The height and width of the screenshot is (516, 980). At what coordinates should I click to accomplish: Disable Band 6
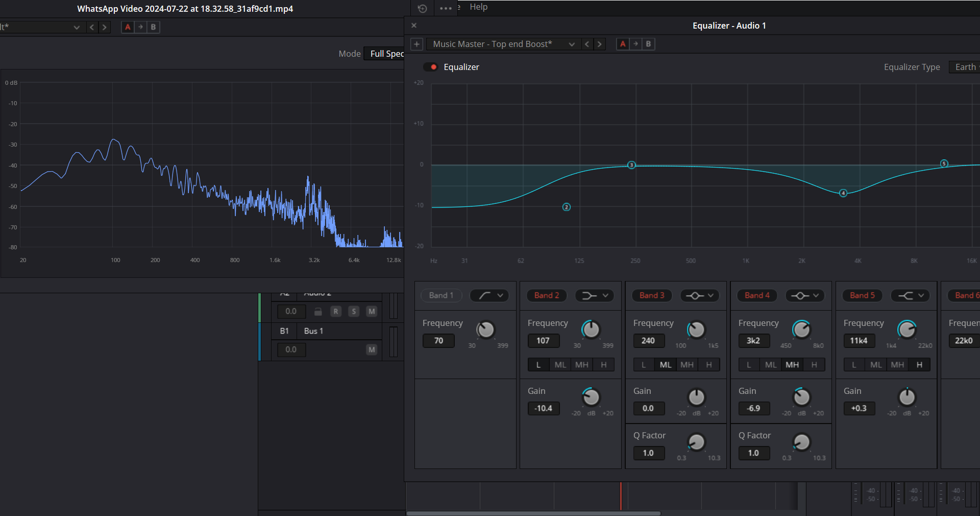(x=965, y=295)
